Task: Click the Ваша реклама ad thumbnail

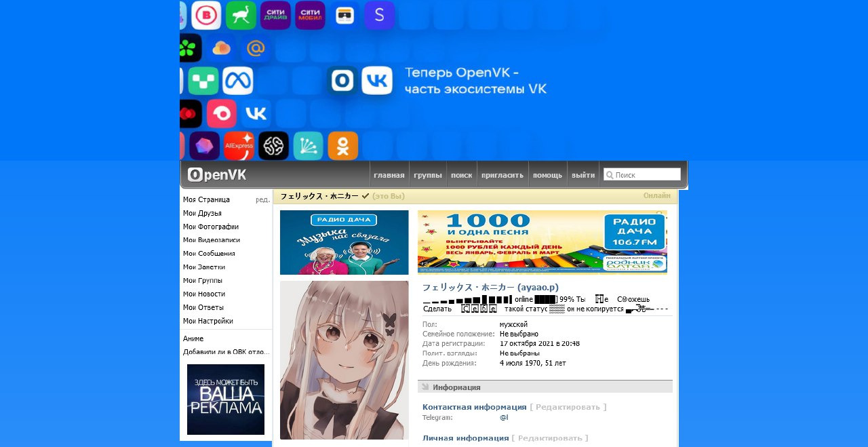Action: [x=226, y=400]
